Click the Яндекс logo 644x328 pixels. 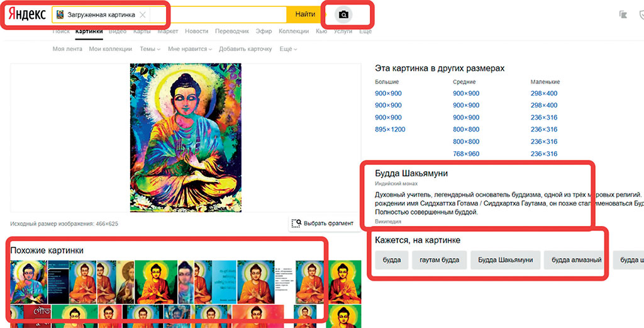click(27, 14)
